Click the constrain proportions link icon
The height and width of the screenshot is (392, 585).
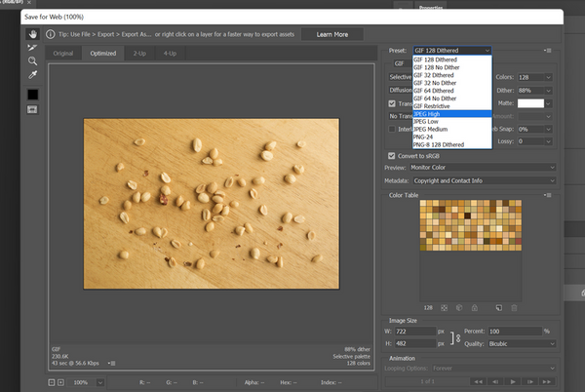(455, 338)
